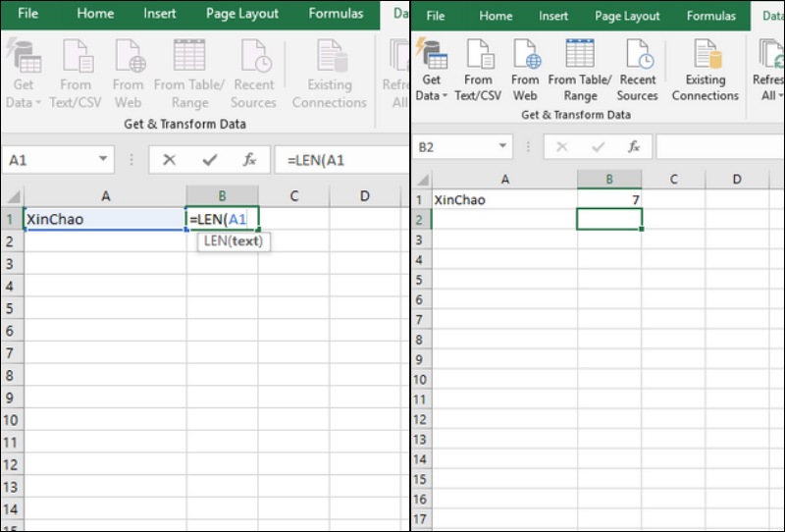785x532 pixels.
Task: Click From Web in right window
Action: [525, 69]
